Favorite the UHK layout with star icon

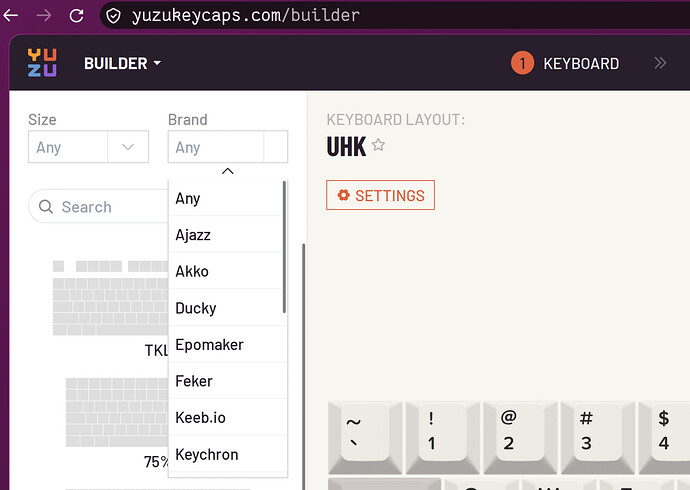378,145
